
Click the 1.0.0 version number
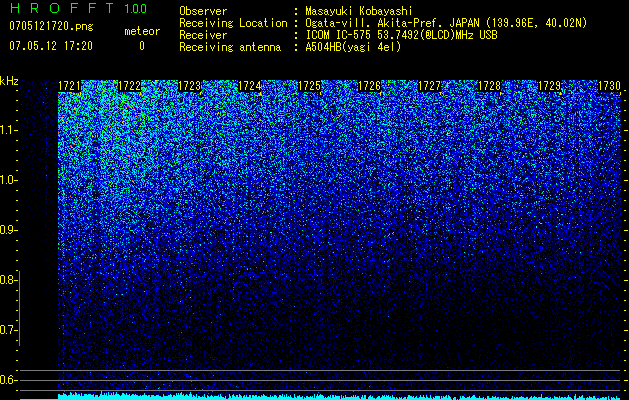point(136,9)
